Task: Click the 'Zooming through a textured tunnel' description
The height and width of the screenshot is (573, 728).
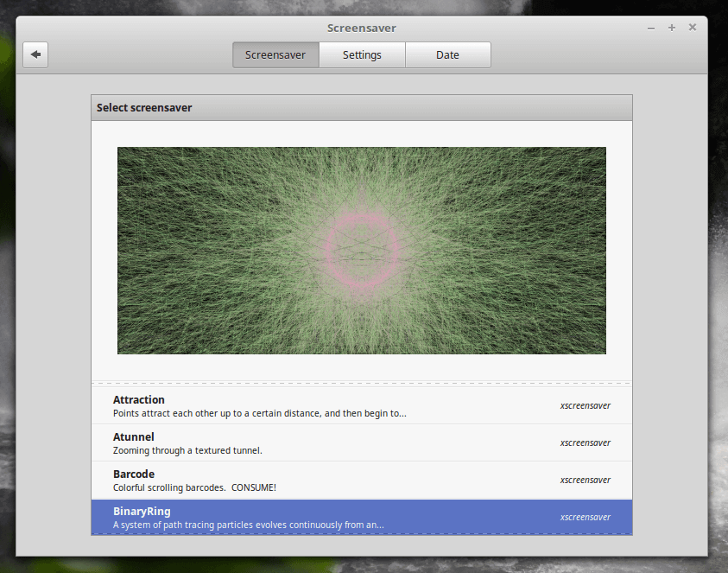Action: [187, 450]
